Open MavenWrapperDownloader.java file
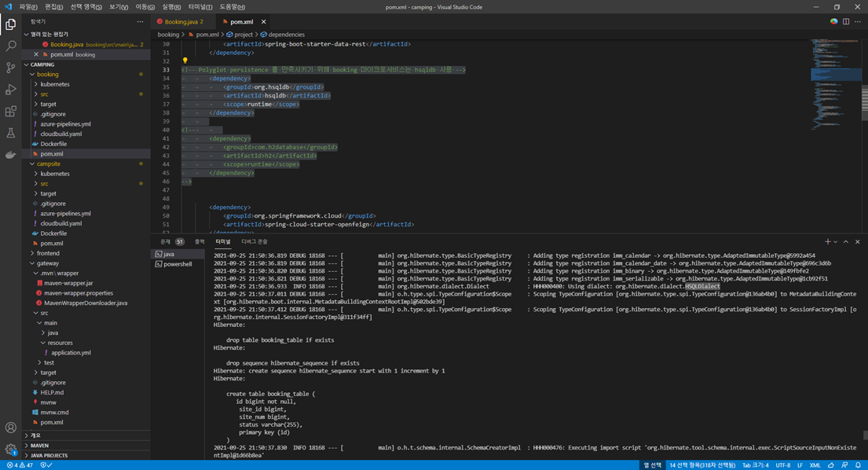This screenshot has height=470, width=868. coord(86,303)
